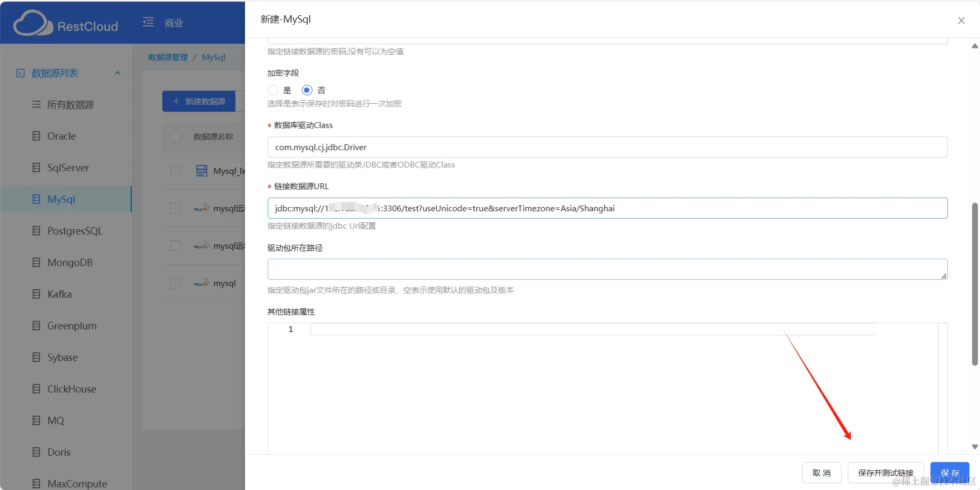This screenshot has width=980, height=490.
Task: Select 是 for 加密字段
Action: 273,90
